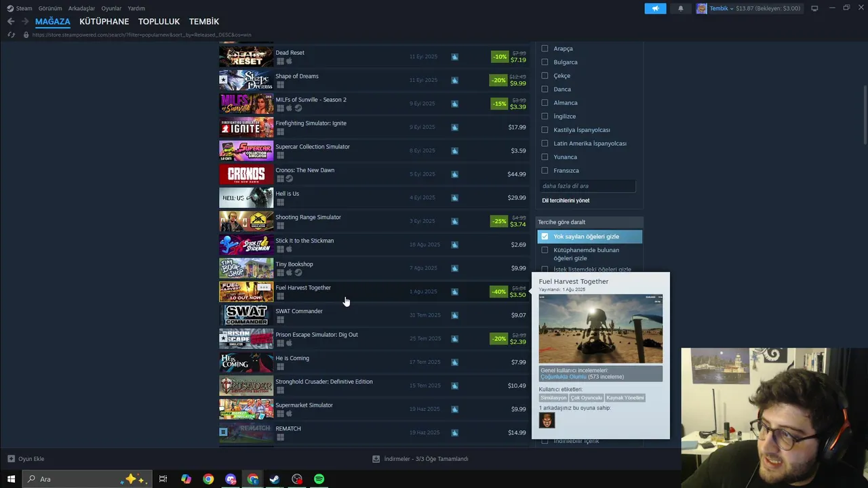868x488 pixels.
Task: Open the Yardım menu
Action: pos(136,8)
